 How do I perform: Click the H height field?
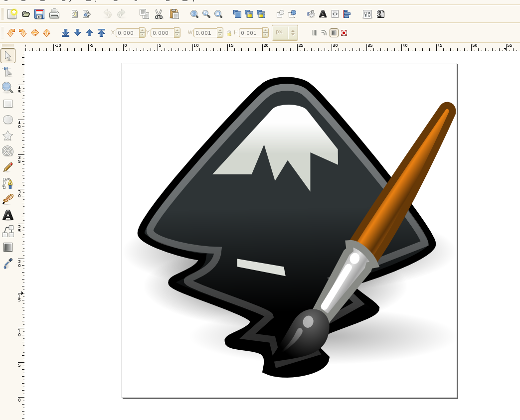pos(251,32)
